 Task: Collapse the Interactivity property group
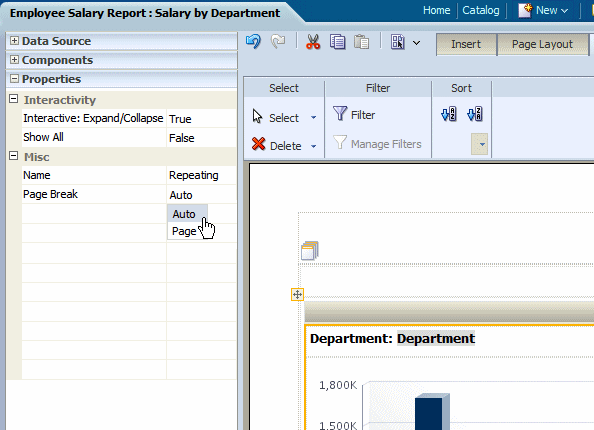pyautogui.click(x=13, y=99)
